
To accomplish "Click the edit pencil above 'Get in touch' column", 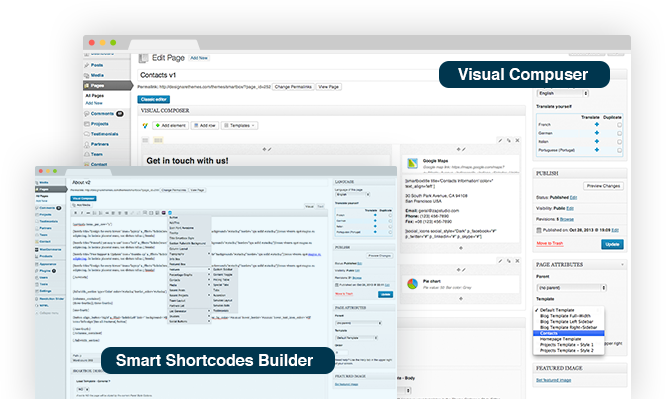I will tap(269, 150).
